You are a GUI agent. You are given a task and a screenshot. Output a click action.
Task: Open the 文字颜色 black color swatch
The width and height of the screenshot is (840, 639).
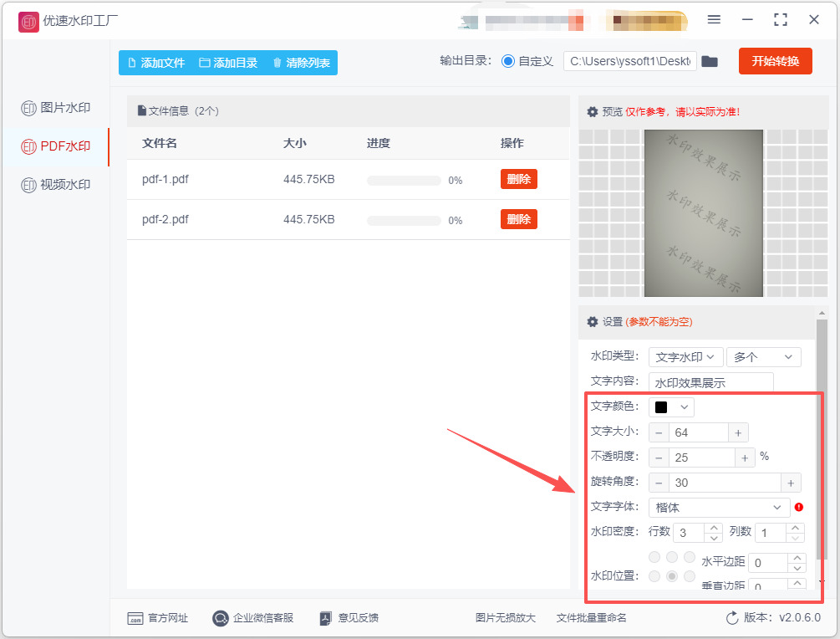[671, 407]
